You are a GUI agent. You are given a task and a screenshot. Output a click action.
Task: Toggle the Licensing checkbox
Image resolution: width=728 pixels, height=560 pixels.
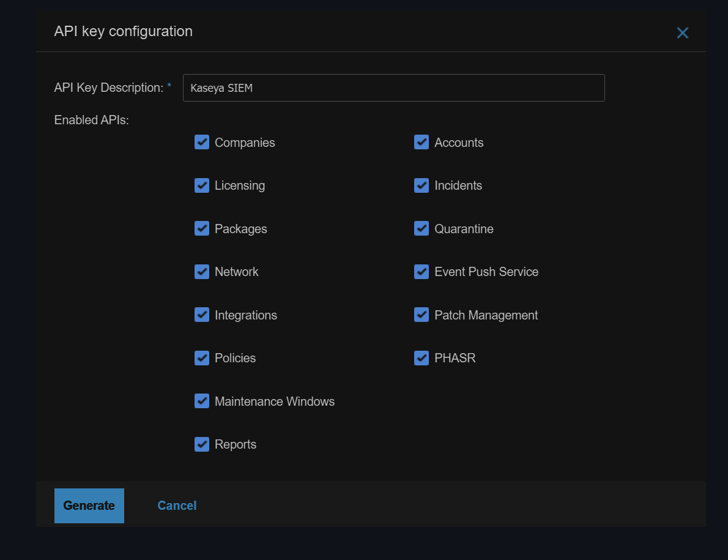click(201, 185)
